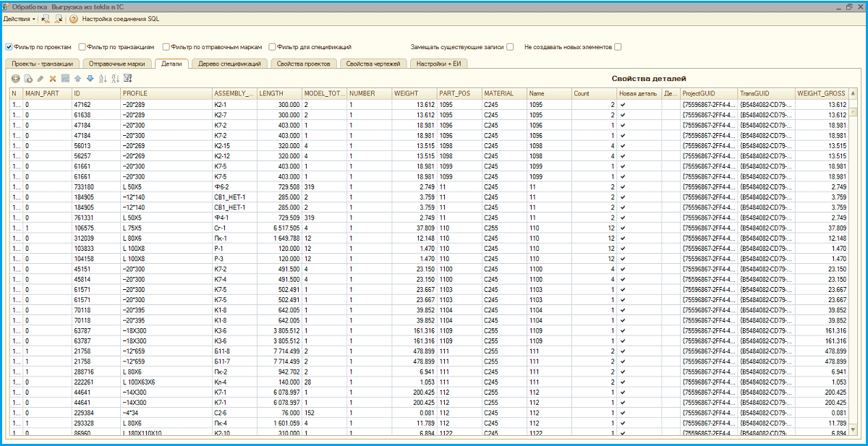
Task: Enable the Фильтр по транзакциям checkbox
Action: (82, 47)
